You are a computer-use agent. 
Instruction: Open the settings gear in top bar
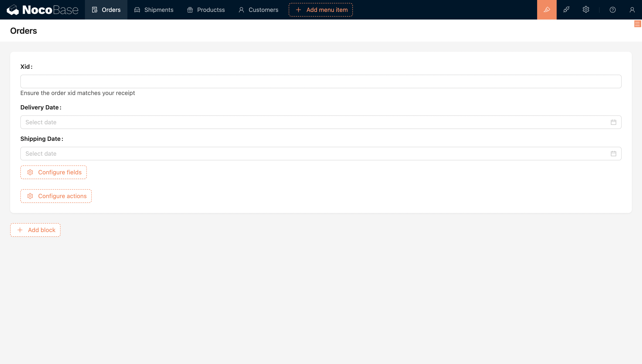[x=586, y=10]
